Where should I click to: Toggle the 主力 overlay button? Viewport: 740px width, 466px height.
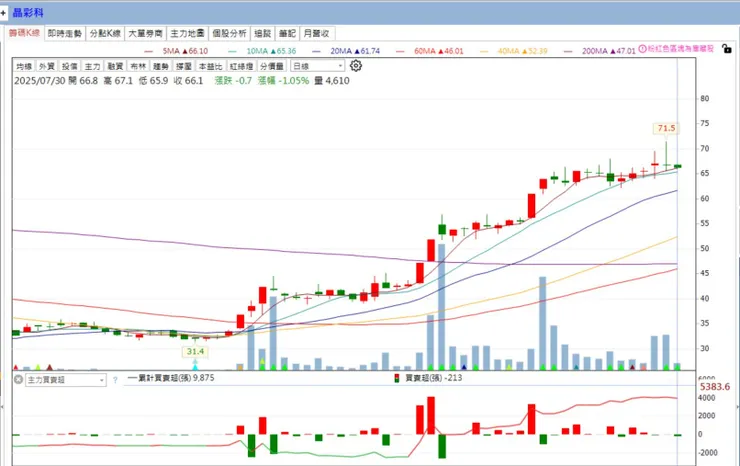[x=92, y=66]
